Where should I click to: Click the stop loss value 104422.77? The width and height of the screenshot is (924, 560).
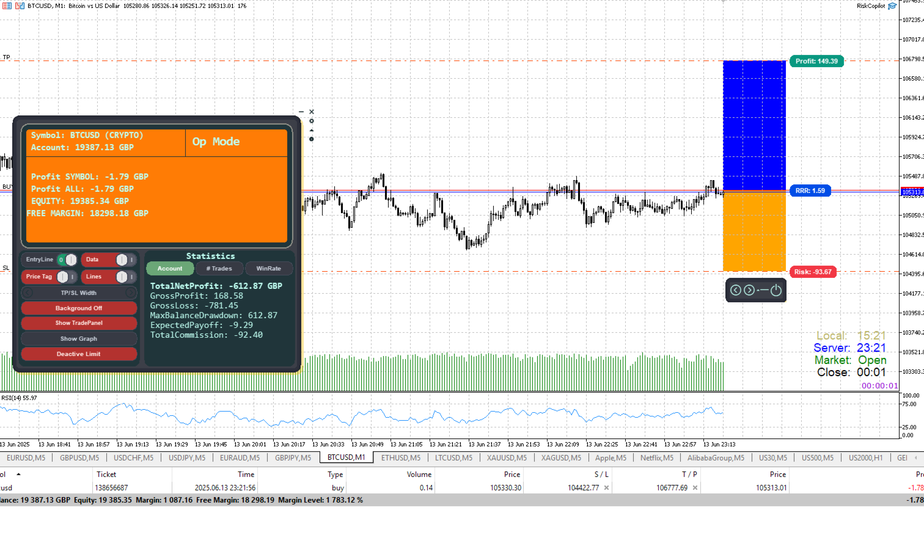click(583, 488)
